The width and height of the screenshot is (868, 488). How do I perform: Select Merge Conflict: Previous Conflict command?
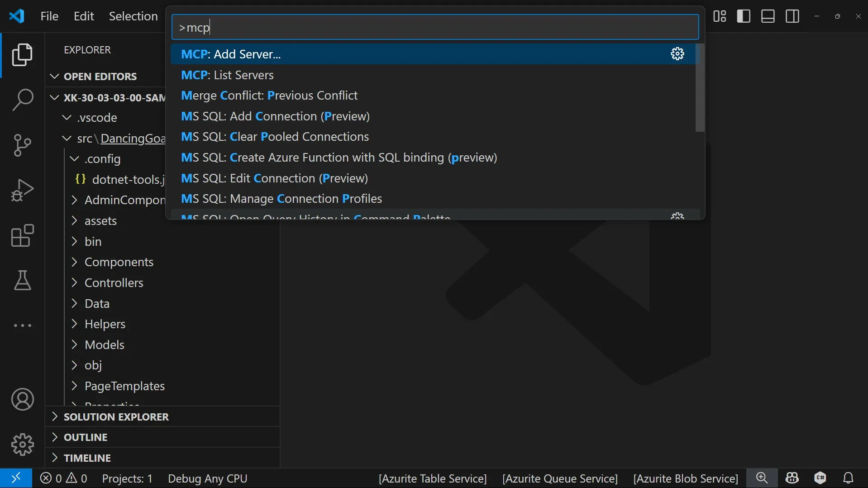[x=433, y=96]
